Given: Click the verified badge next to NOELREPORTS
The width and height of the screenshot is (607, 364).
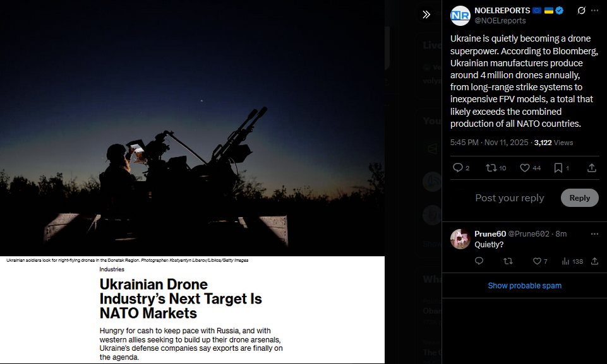Looking at the screenshot, I should (560, 11).
